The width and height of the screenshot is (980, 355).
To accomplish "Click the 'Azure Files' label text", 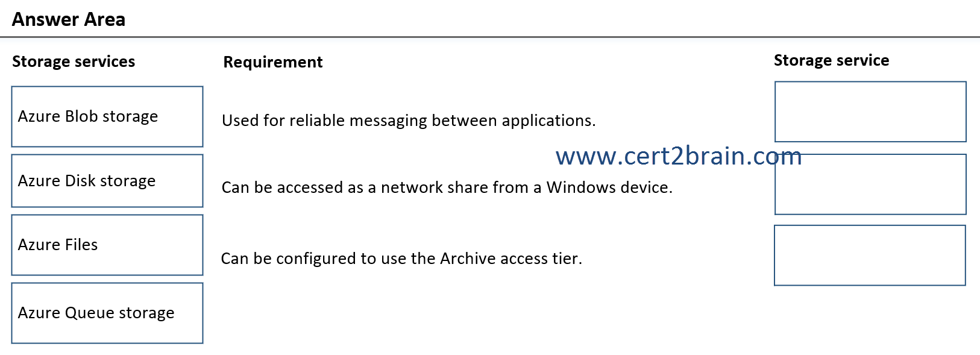I will [x=58, y=245].
